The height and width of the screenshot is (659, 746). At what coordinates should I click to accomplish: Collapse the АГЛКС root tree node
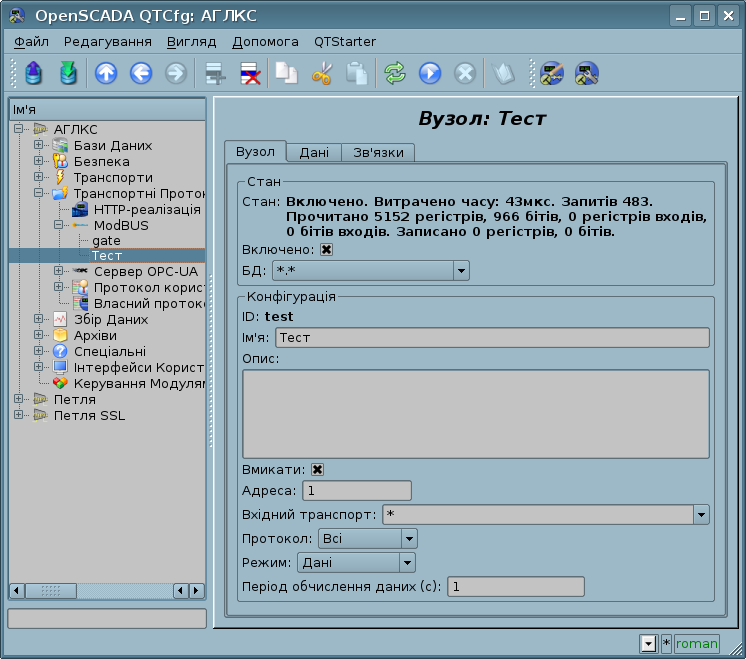tap(19, 128)
